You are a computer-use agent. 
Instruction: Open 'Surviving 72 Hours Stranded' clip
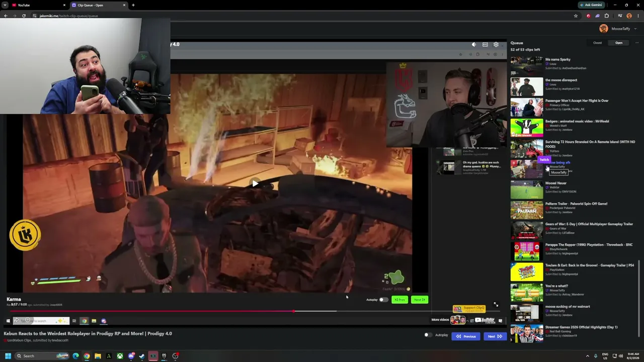[x=574, y=148]
